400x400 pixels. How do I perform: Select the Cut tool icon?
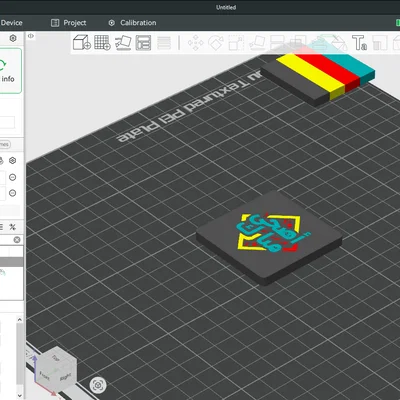[x=277, y=43]
